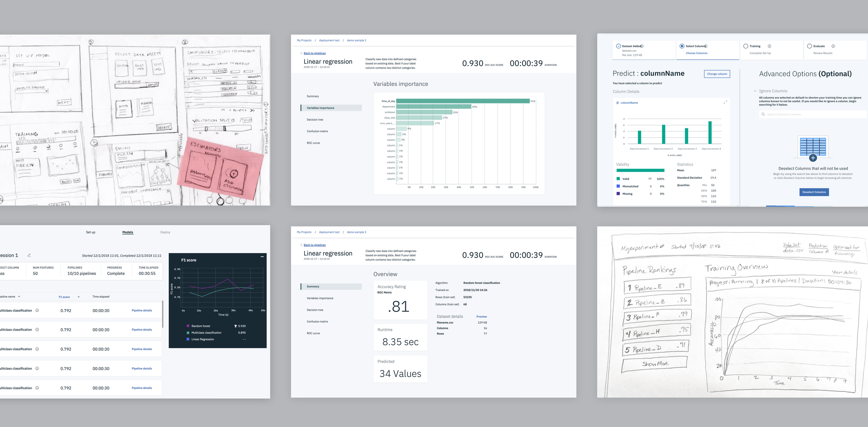Switch to the Set up tab
Screen dimensions: 868x427
click(x=91, y=232)
